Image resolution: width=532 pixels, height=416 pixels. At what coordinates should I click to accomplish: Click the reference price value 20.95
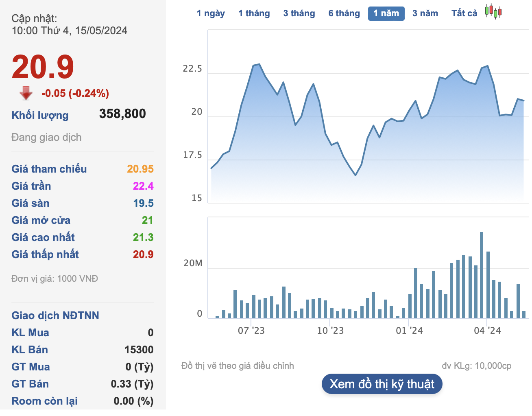[140, 169]
